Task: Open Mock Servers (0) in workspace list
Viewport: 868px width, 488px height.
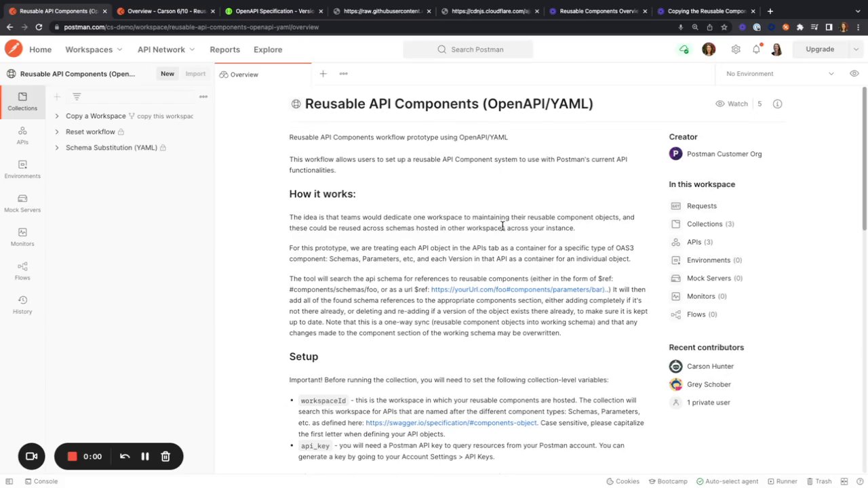Action: tap(714, 278)
